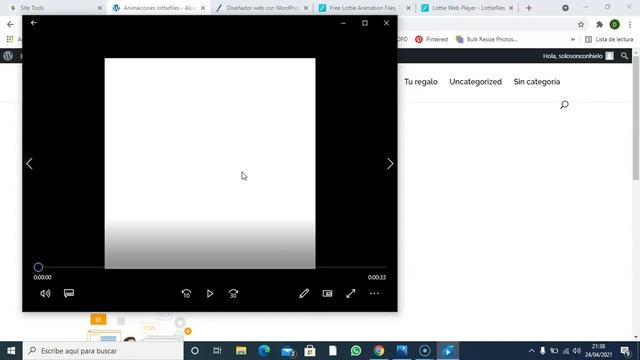
Task: Open Photos app from taskbar
Action: (x=402, y=351)
